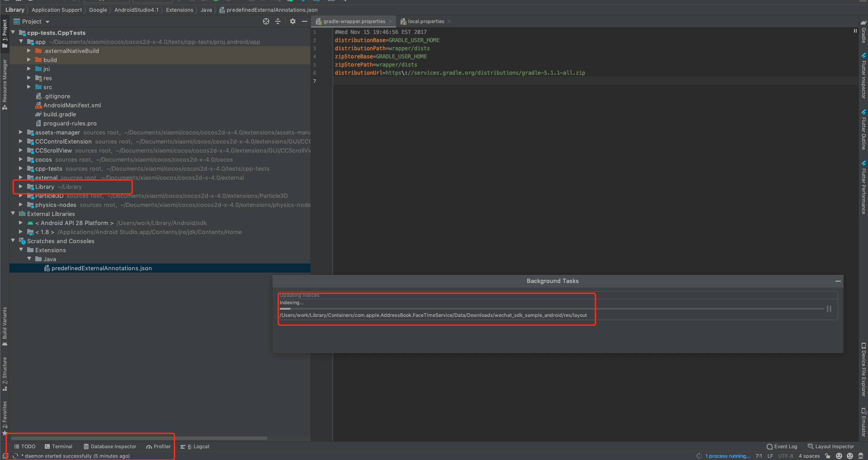
Task: Toggle file read-only lock in status bar
Action: (x=828, y=456)
